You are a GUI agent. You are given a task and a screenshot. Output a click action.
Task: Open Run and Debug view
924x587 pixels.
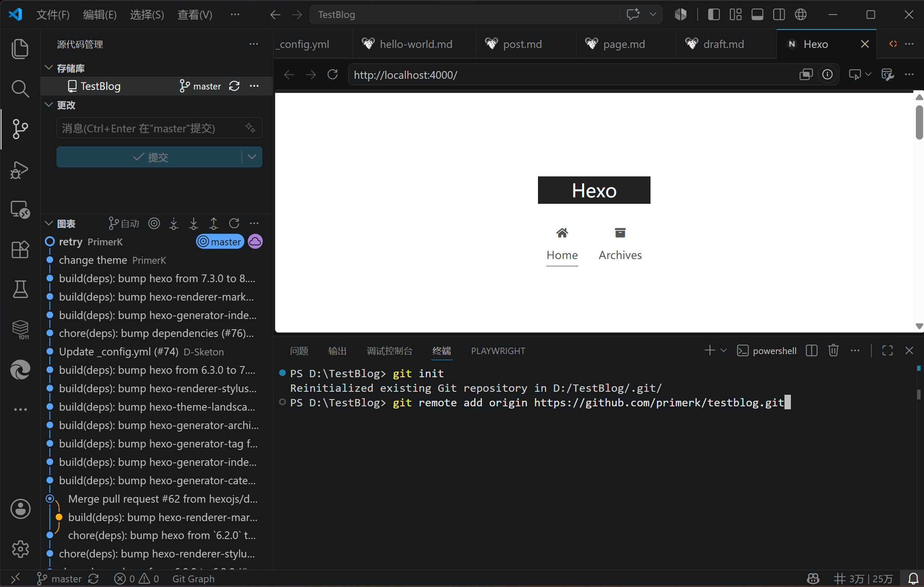tap(20, 170)
